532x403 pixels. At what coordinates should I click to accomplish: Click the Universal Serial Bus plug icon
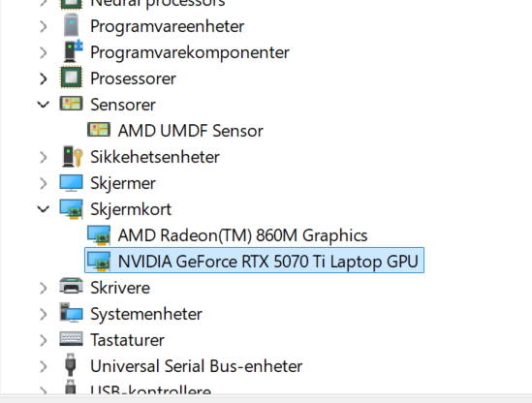point(70,365)
